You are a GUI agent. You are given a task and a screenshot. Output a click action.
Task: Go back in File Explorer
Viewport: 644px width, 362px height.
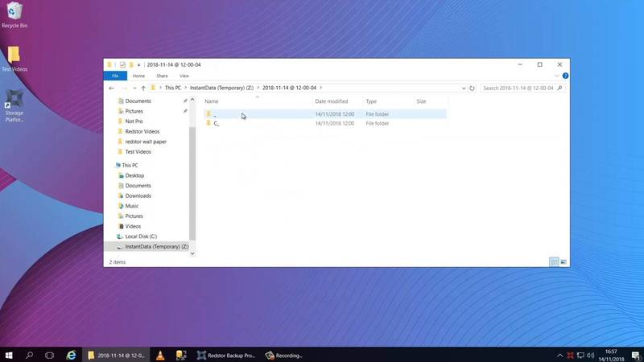111,88
